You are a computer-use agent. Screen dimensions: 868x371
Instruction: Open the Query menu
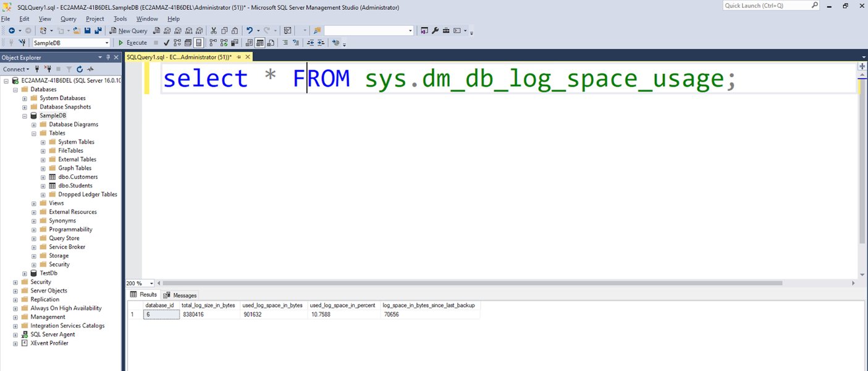(x=68, y=19)
